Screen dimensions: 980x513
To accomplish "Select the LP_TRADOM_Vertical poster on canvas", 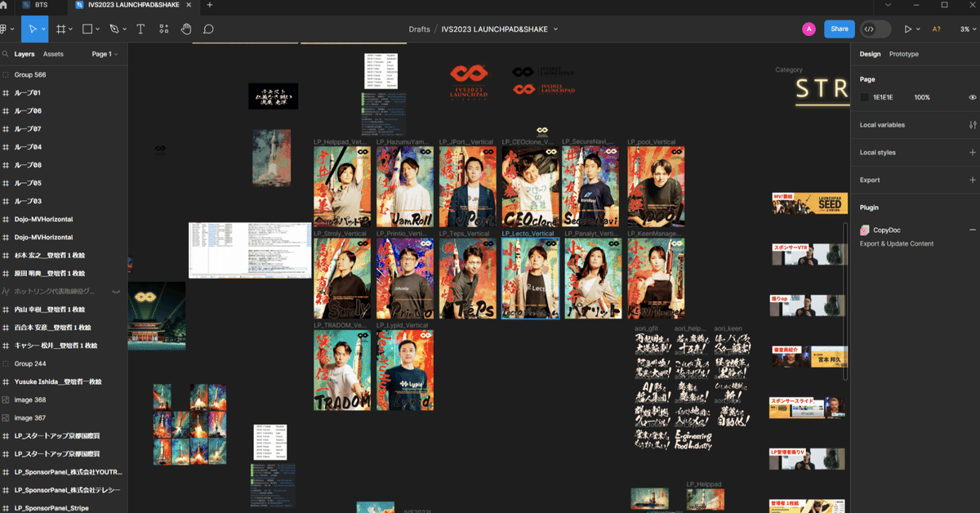I will (x=342, y=370).
